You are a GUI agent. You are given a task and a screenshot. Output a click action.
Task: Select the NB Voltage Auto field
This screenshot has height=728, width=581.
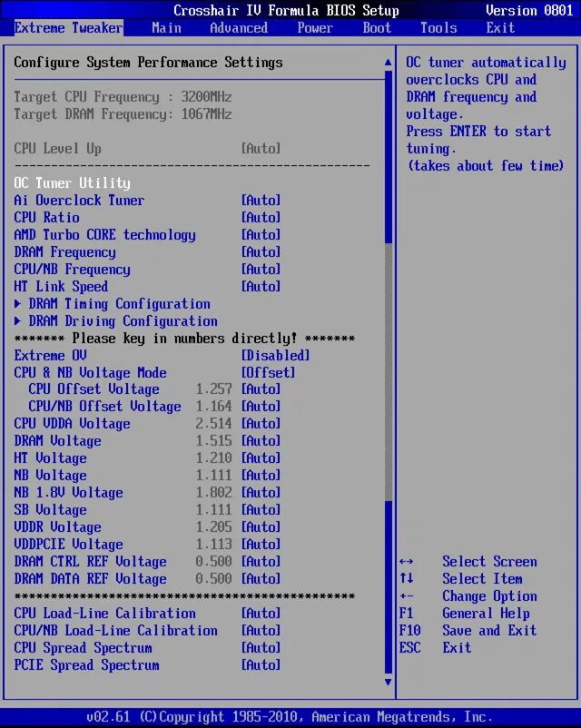pyautogui.click(x=261, y=475)
